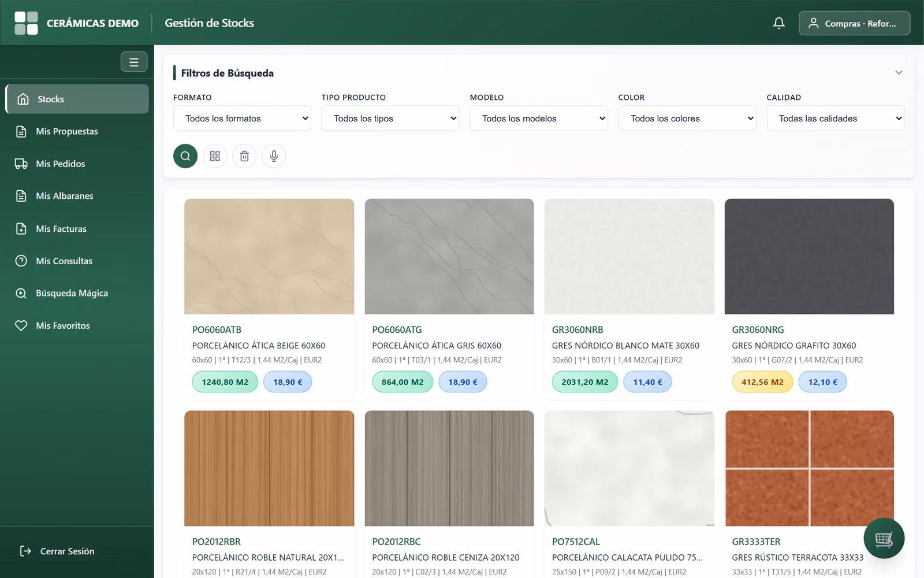Collapse the Filtros de Búsqueda panel chevron
924x578 pixels.
(x=899, y=73)
